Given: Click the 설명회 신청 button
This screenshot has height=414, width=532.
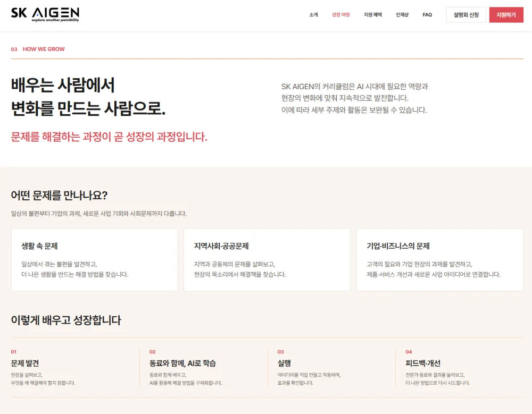Looking at the screenshot, I should click(466, 15).
